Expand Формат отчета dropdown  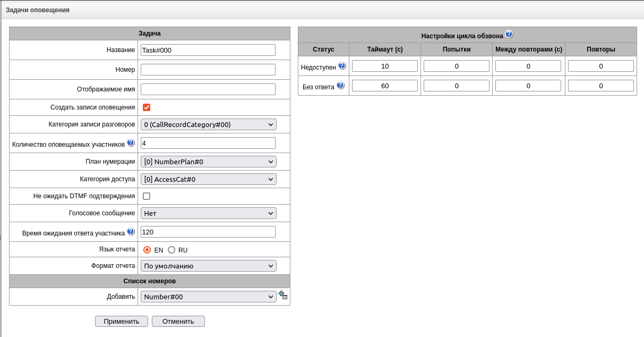pyautogui.click(x=209, y=266)
